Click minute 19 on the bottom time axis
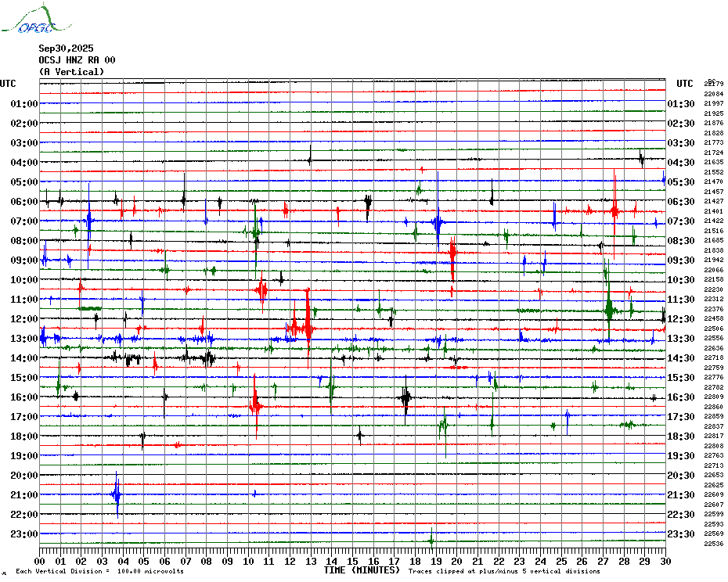This screenshot has height=582, width=728. click(x=436, y=562)
